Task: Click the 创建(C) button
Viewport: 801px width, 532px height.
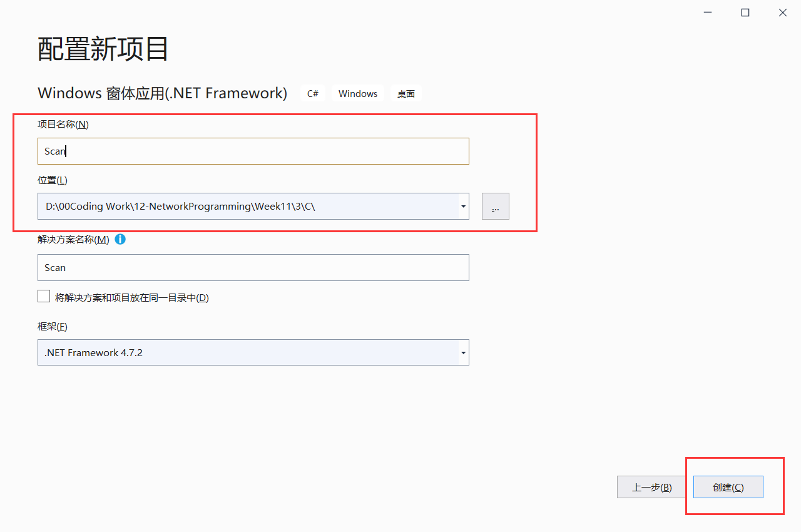Action: (x=728, y=487)
